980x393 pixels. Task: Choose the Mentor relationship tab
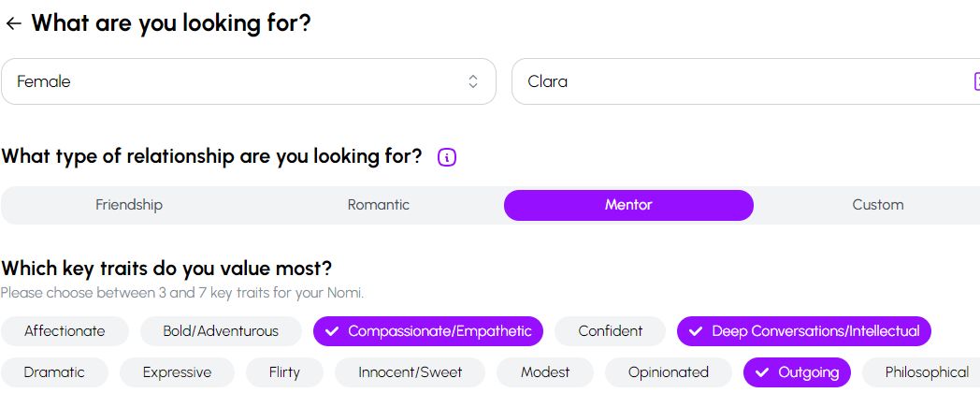tap(628, 205)
